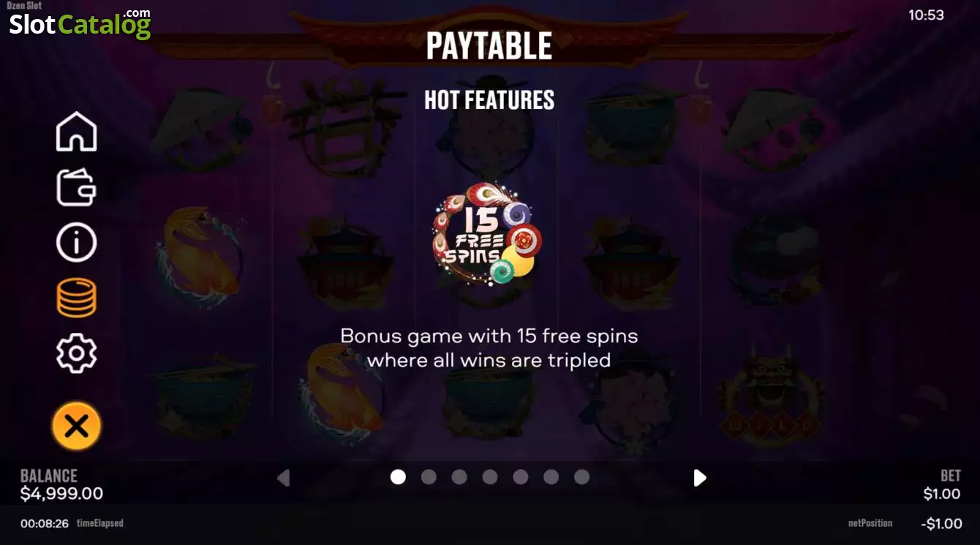Click the BALANCE $4,999.00 display
The height and width of the screenshot is (545, 980).
coord(61,485)
